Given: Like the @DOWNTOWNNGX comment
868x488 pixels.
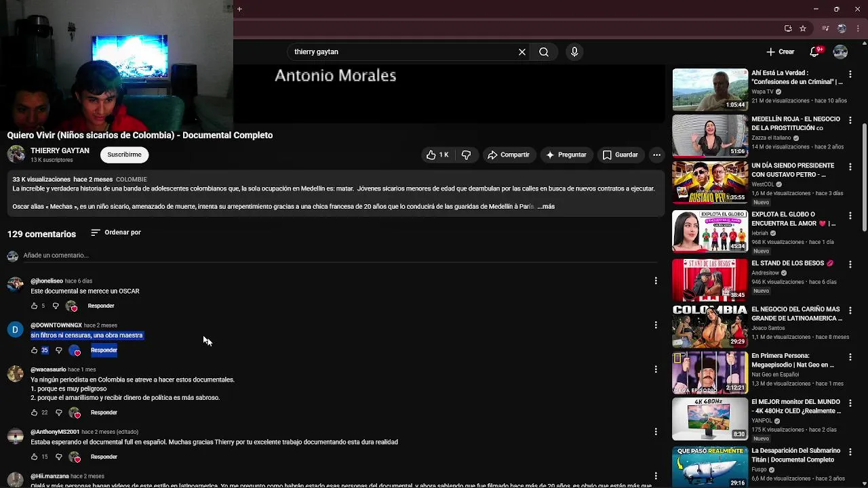Looking at the screenshot, I should (34, 350).
